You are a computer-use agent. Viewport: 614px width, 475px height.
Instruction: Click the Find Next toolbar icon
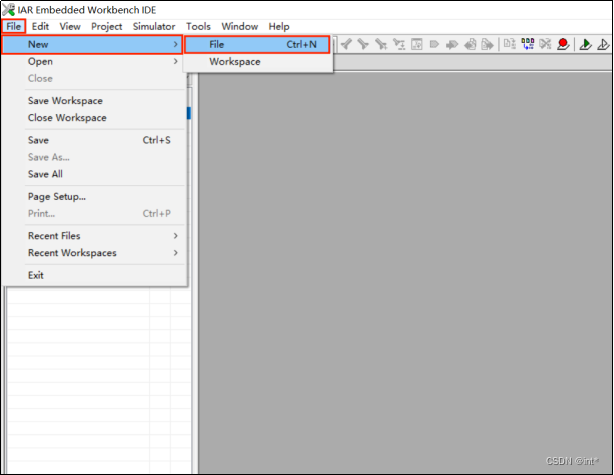coord(363,44)
